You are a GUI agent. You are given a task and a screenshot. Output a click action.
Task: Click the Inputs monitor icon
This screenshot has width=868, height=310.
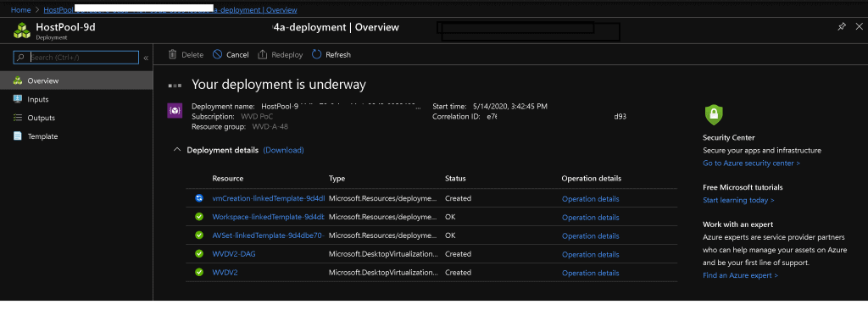coord(17,99)
